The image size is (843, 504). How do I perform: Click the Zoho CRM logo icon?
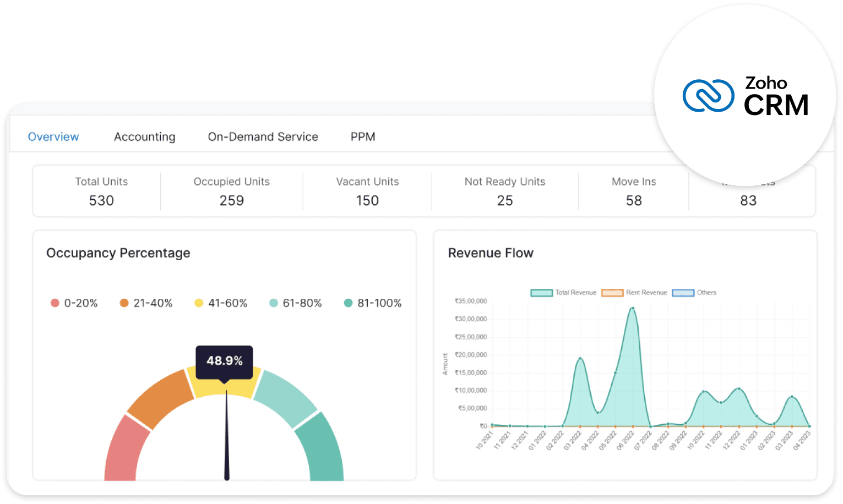(708, 96)
